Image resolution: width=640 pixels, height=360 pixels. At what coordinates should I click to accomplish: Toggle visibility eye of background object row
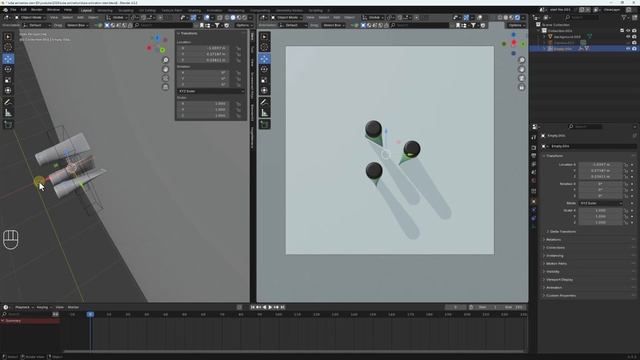click(628, 37)
